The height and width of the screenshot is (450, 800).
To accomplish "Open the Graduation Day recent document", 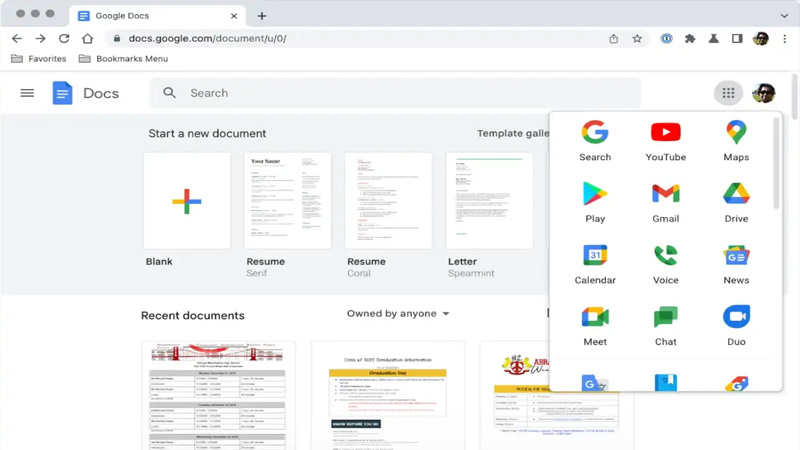I will [x=388, y=395].
